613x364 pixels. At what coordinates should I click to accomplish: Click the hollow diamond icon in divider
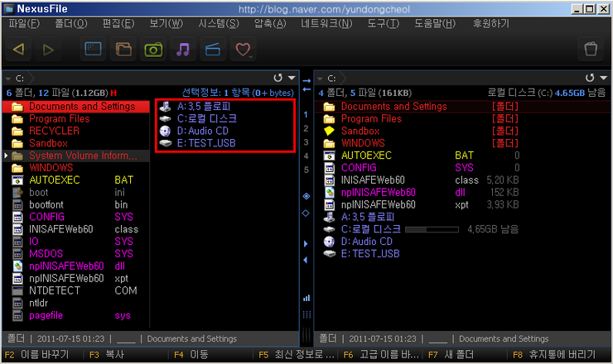coord(306,213)
